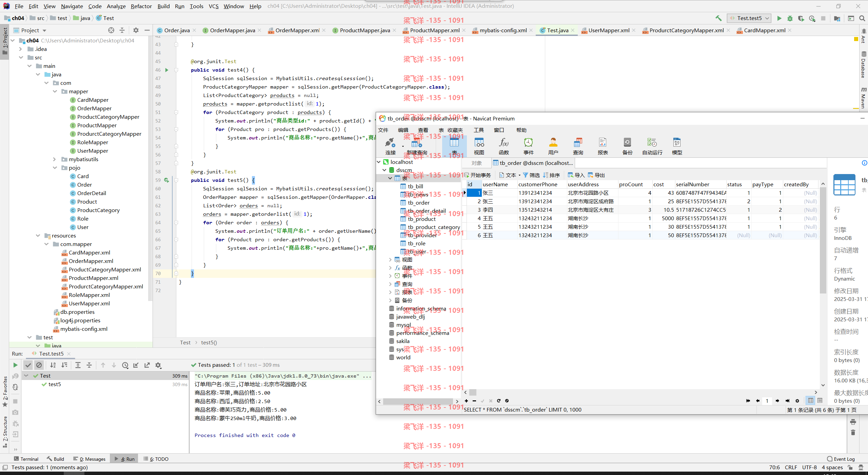Run Test.test5 with the green Run icon
This screenshot has height=475, width=868.
pyautogui.click(x=779, y=18)
